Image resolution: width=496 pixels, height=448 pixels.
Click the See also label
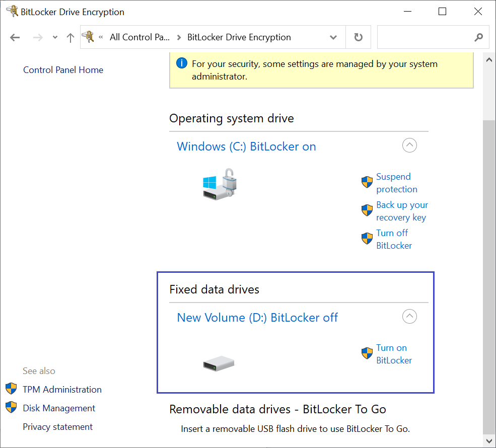click(x=39, y=371)
